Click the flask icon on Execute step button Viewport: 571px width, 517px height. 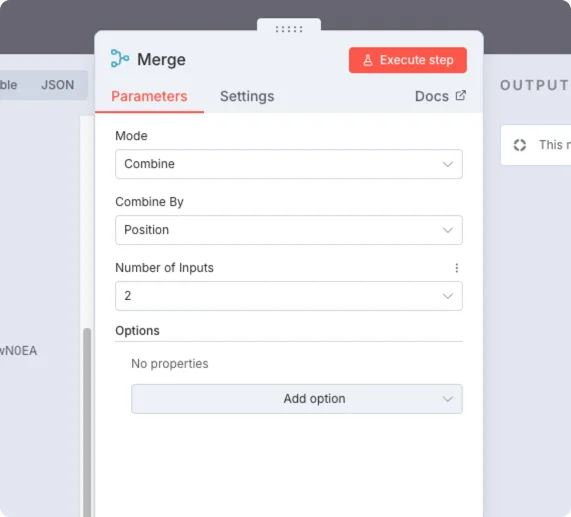[368, 60]
